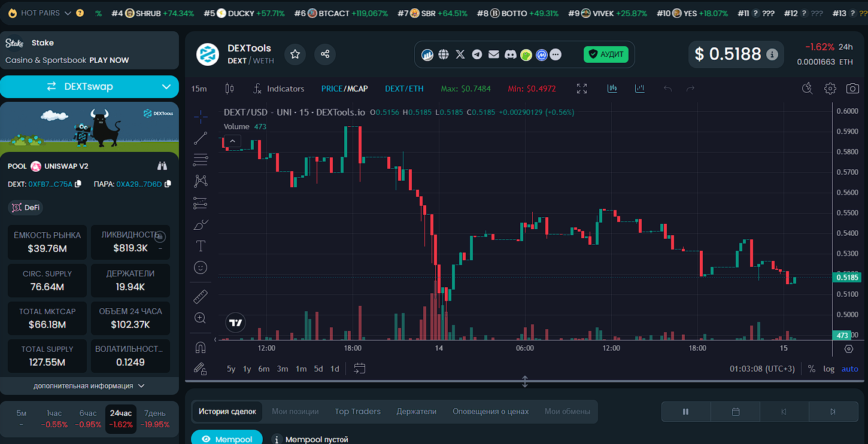This screenshot has height=444, width=868.
Task: Click the green АУДИТ audit button
Action: click(x=606, y=54)
